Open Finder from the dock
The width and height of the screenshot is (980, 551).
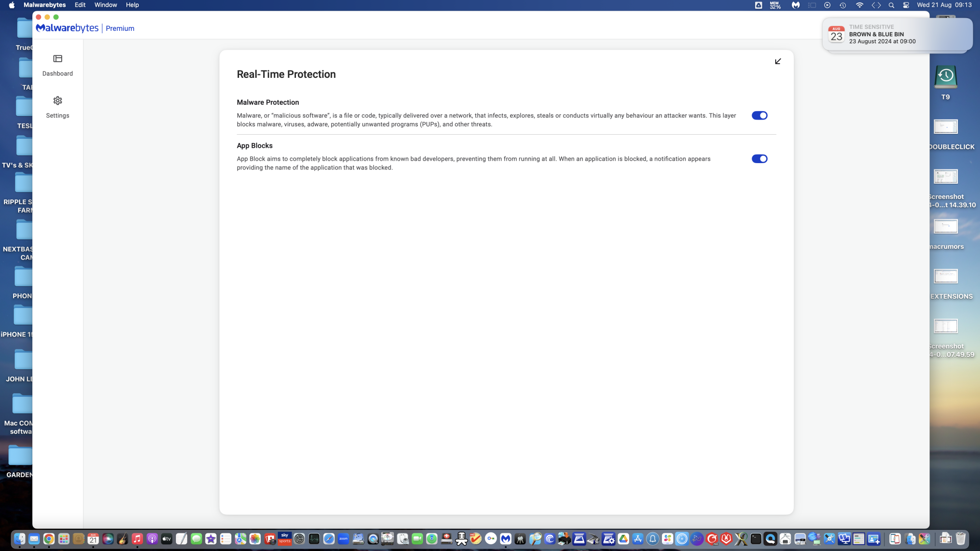20,539
